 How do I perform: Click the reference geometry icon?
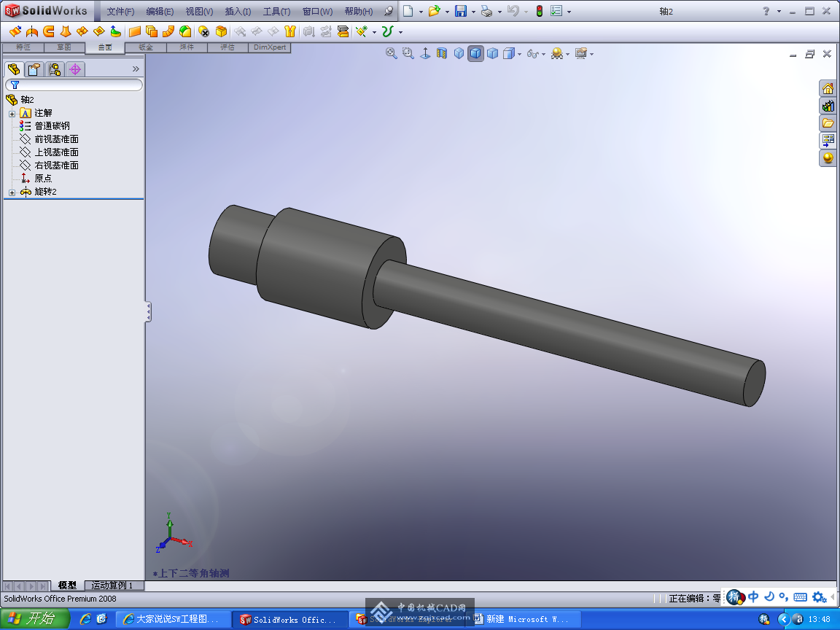pos(362,31)
